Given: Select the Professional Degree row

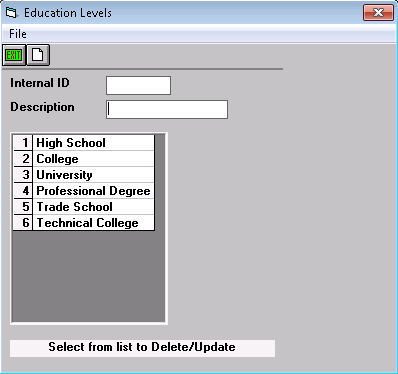Looking at the screenshot, I should pyautogui.click(x=93, y=191).
